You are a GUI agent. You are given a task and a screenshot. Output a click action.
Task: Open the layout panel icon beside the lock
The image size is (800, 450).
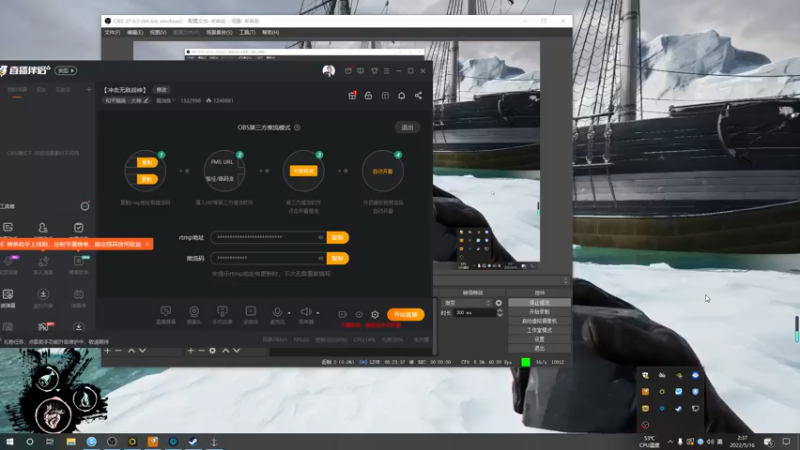pyautogui.click(x=385, y=95)
